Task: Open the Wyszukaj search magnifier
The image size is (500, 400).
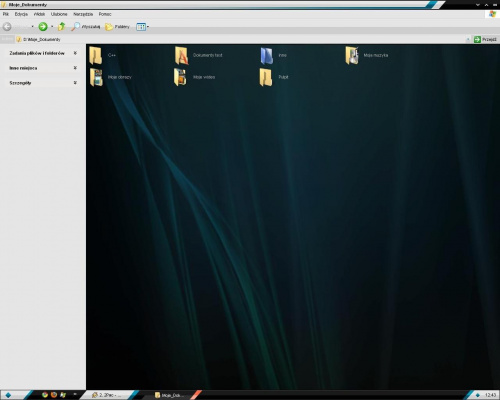Action: click(76, 27)
